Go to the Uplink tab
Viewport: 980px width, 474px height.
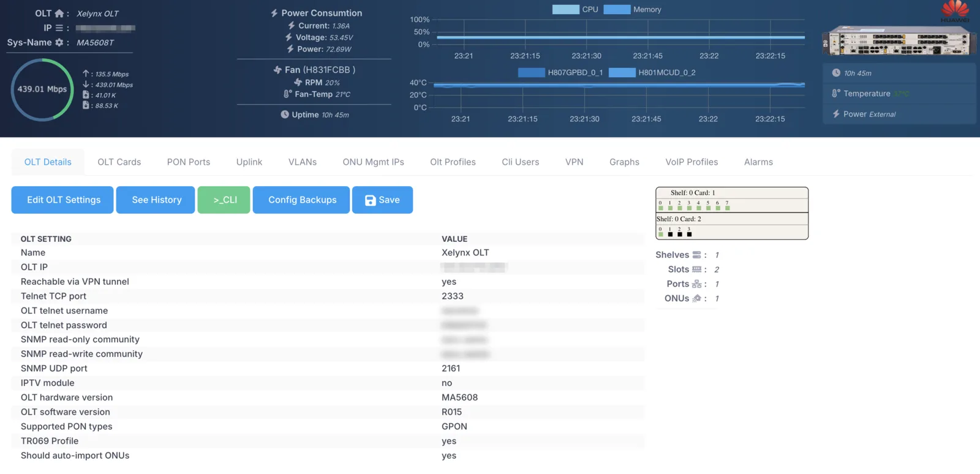tap(249, 162)
